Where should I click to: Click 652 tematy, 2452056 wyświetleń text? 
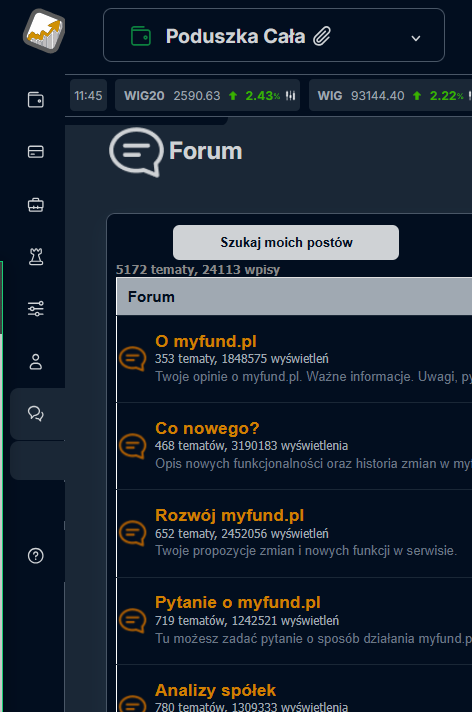[x=242, y=534]
